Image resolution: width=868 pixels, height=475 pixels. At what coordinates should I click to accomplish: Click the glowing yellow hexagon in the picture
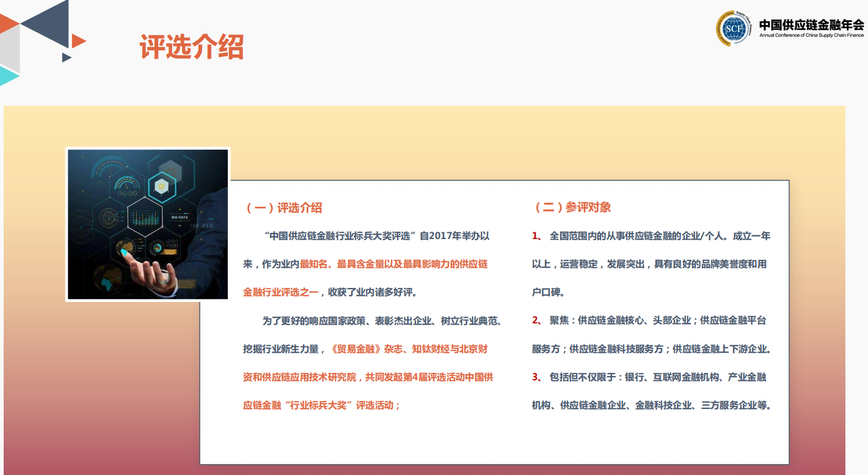click(161, 185)
